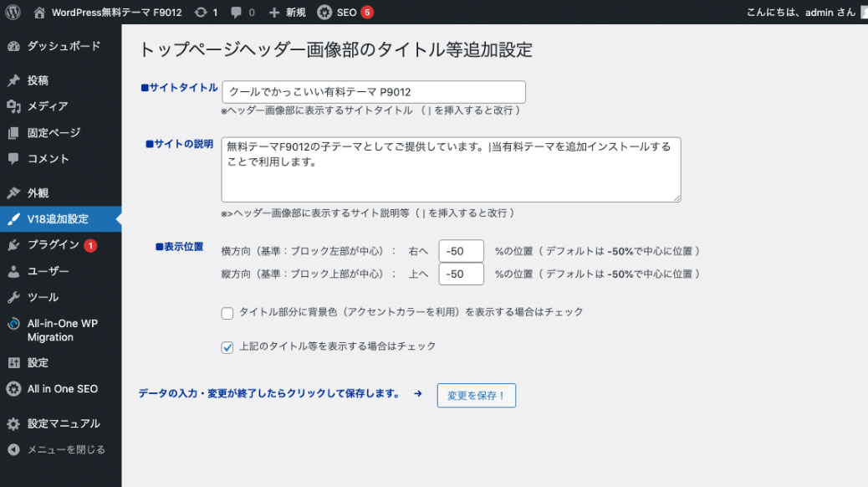Uncheck 上記のタイトル等を表示する checkbox
The image size is (868, 487).
(x=227, y=347)
